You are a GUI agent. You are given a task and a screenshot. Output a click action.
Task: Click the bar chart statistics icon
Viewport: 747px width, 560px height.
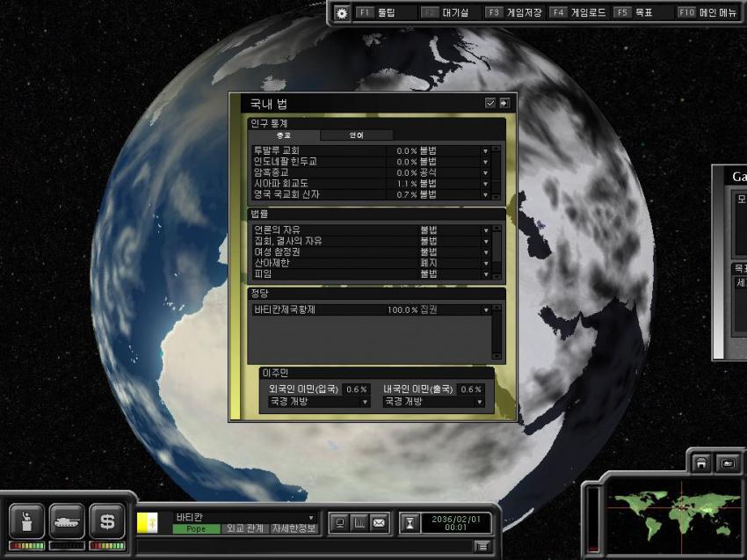pos(359,524)
